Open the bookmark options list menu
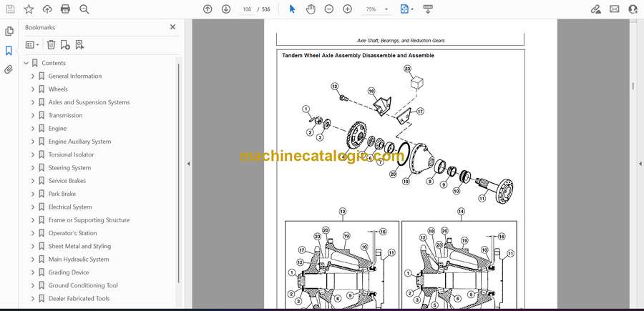 tap(32, 45)
